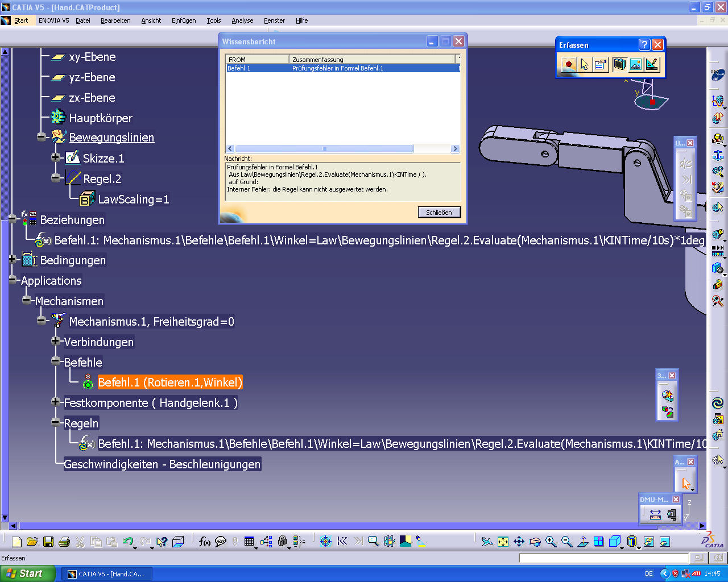Screen dimensions: 728x582
Task: Choose the pixel image mode icon in Erfassen
Action: point(635,64)
